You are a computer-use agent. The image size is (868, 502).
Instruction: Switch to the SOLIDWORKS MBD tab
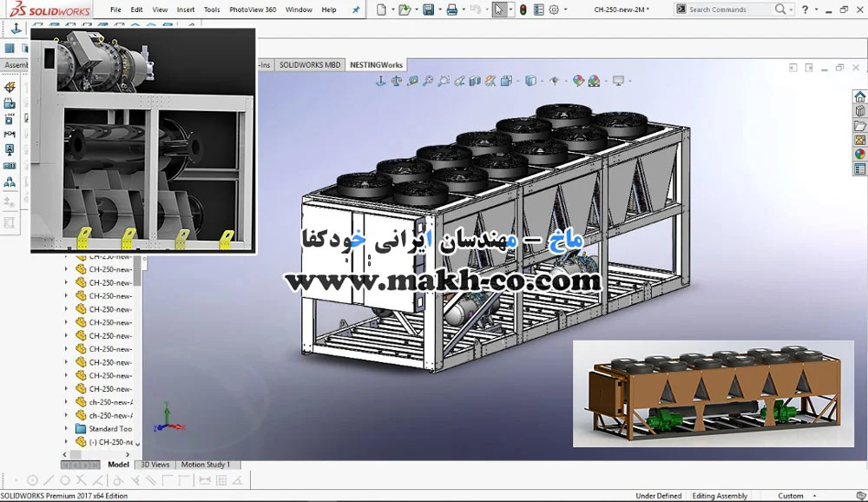pos(310,65)
